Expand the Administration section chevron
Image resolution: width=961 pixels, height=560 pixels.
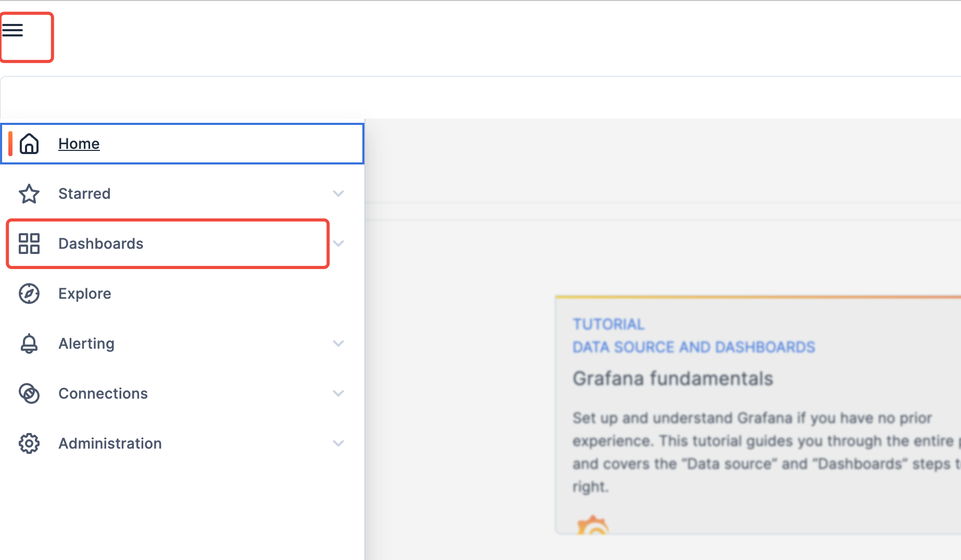click(338, 443)
